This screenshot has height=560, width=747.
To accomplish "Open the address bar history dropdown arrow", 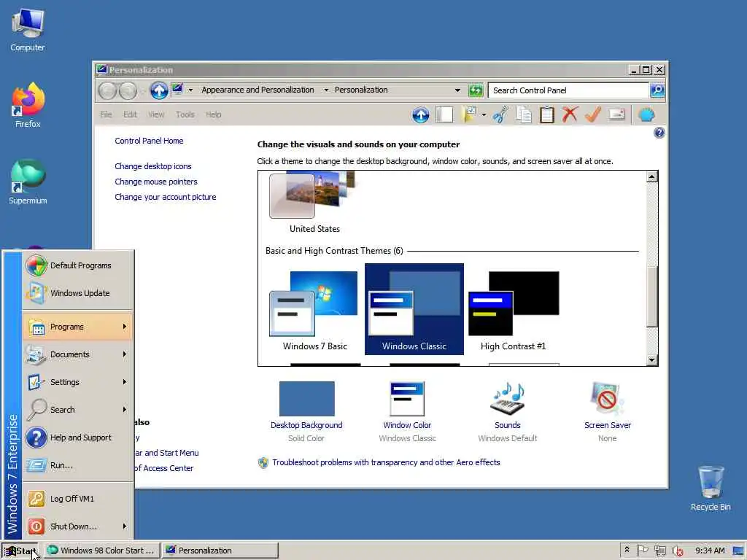I will tap(458, 90).
